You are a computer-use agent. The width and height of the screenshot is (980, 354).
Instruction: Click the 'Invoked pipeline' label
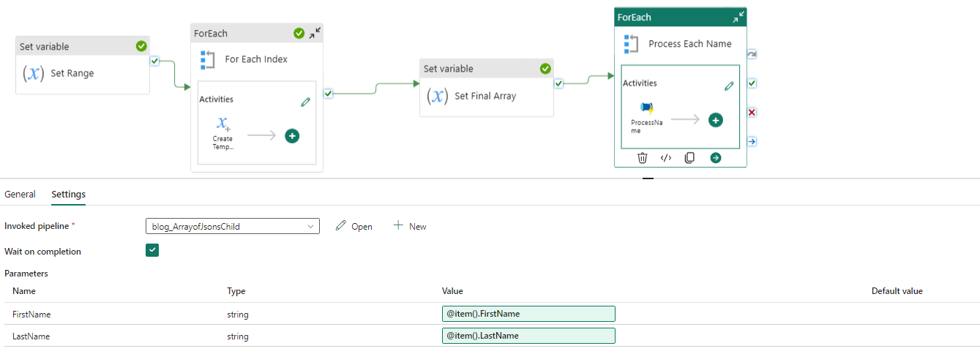tap(40, 226)
